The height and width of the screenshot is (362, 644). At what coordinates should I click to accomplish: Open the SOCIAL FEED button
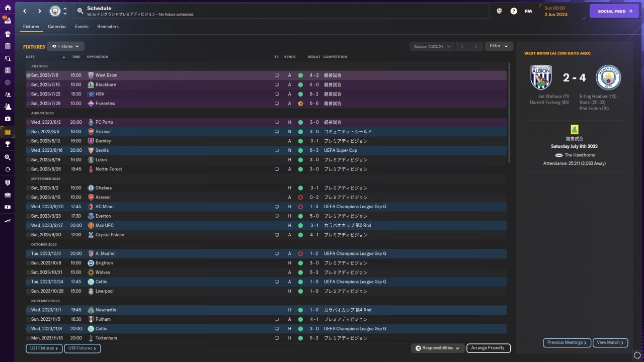614,11
